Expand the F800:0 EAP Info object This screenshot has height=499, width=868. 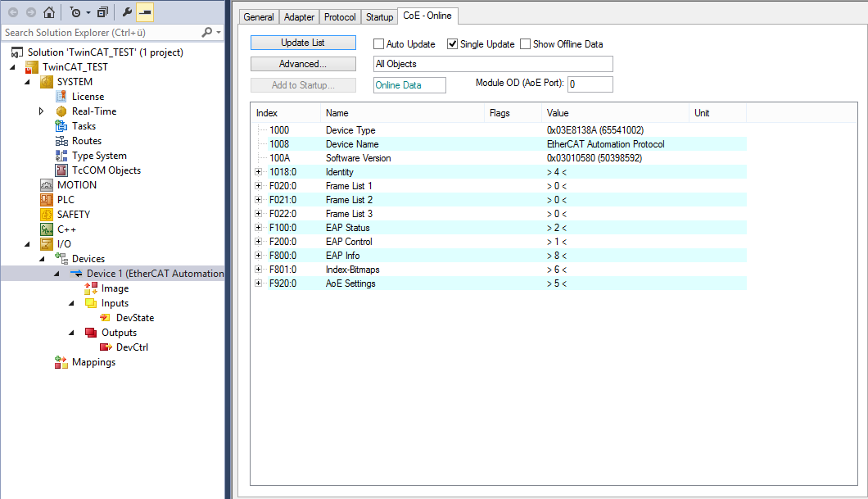tap(258, 256)
